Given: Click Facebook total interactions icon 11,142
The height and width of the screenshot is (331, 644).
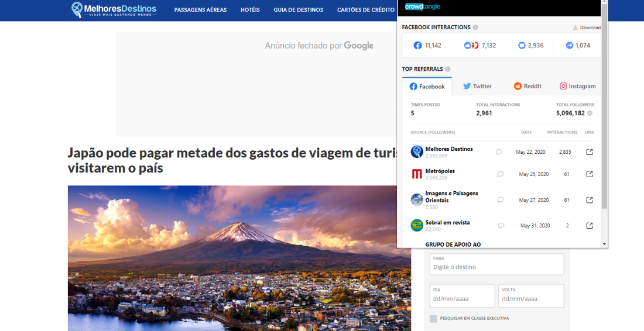Looking at the screenshot, I should 417,46.
